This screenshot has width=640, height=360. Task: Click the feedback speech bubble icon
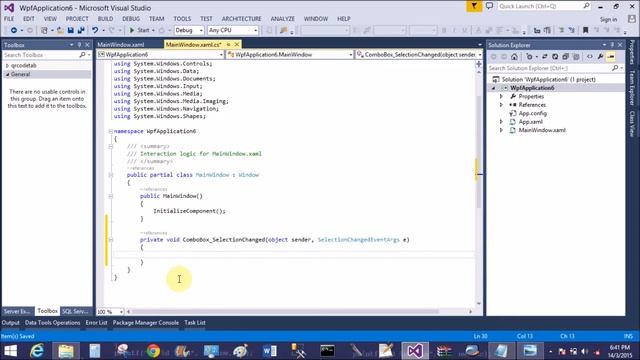click(489, 6)
